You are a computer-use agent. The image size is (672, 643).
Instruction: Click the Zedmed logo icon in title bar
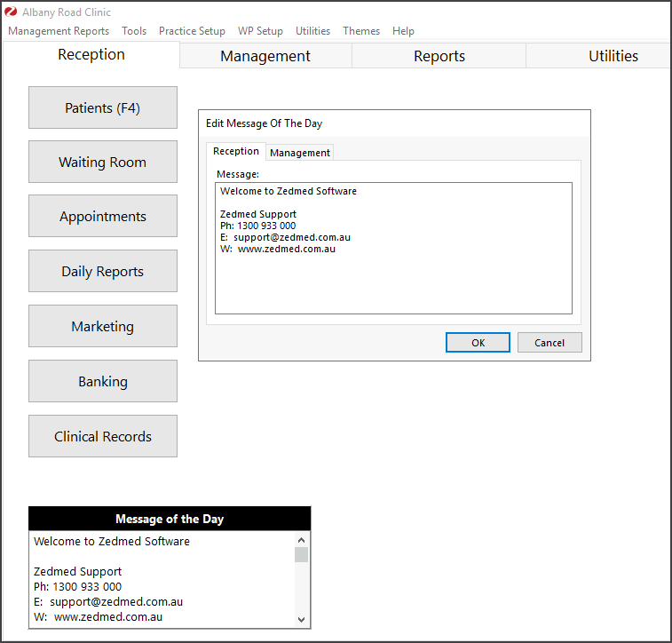pos(11,12)
